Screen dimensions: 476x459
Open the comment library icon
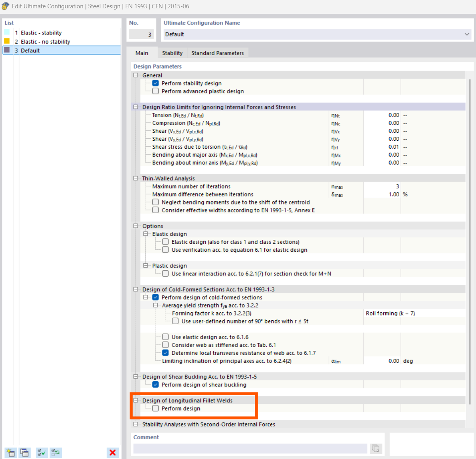[x=375, y=448]
